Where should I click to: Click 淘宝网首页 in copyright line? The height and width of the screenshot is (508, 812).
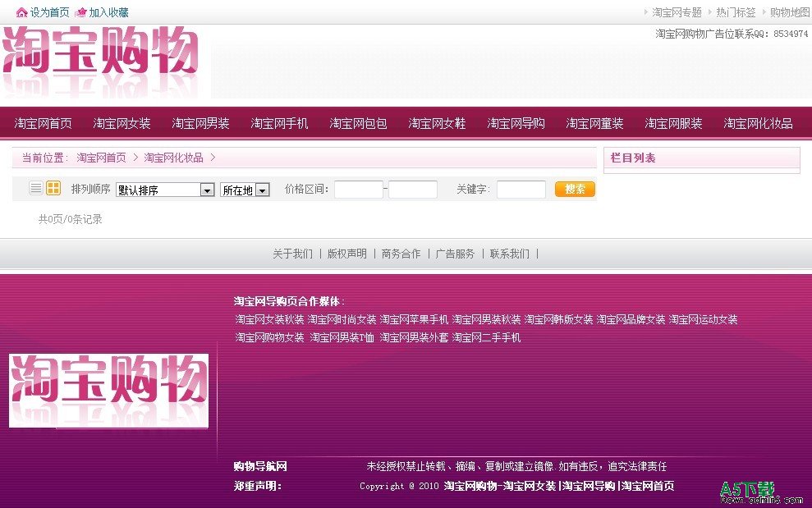click(x=647, y=486)
